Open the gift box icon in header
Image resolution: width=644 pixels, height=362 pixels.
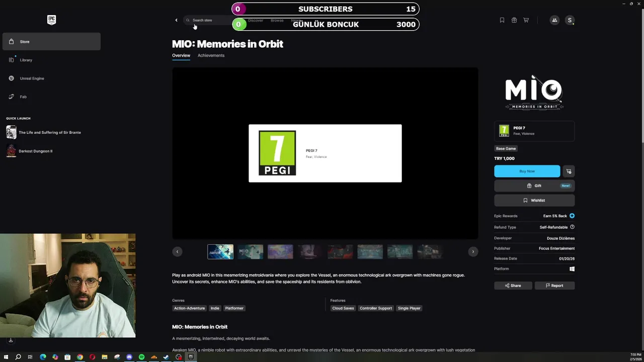point(514,20)
